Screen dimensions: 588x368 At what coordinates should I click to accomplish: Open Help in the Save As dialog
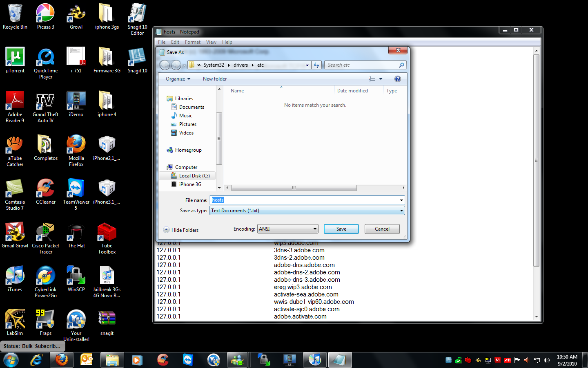[x=398, y=79]
